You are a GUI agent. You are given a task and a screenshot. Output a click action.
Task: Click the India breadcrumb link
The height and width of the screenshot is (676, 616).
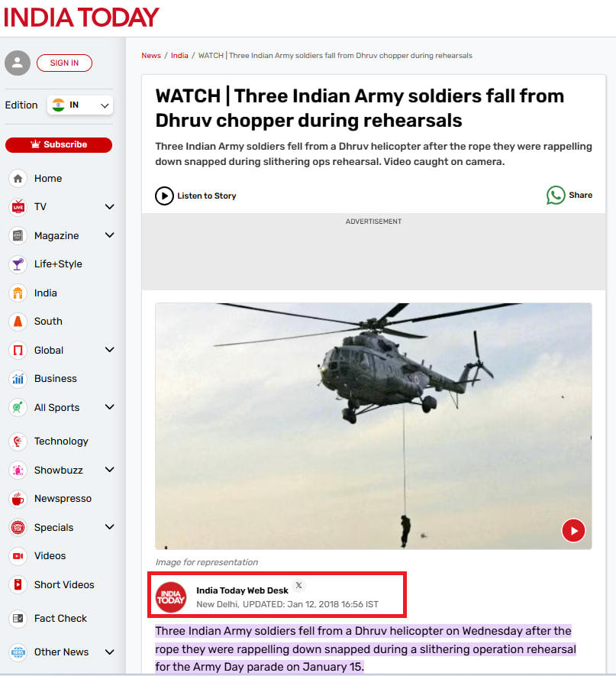coord(179,55)
